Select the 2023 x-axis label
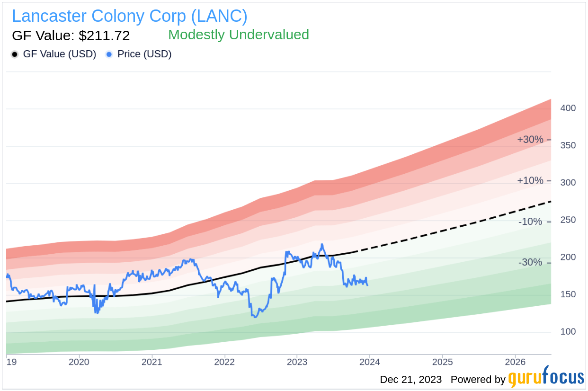The width and height of the screenshot is (588, 391). (297, 363)
